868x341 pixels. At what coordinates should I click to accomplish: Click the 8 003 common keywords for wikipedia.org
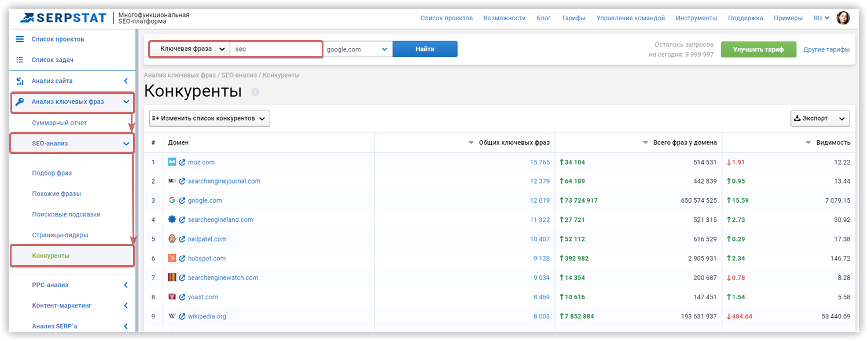click(542, 317)
